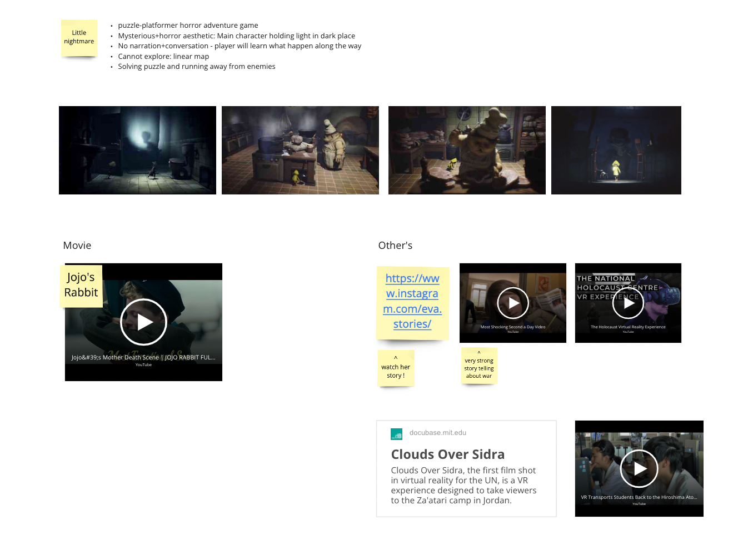The image size is (738, 560).
Task: Open the instagram eva.stories link
Action: 412,301
